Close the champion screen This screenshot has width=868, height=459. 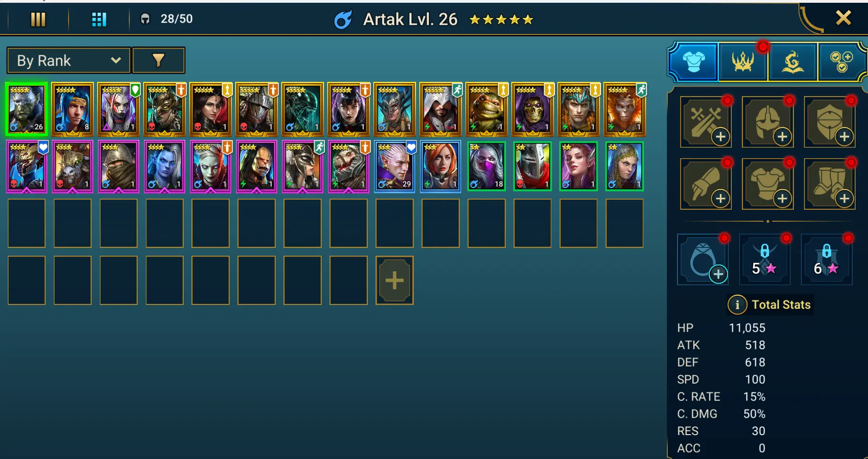[x=843, y=18]
